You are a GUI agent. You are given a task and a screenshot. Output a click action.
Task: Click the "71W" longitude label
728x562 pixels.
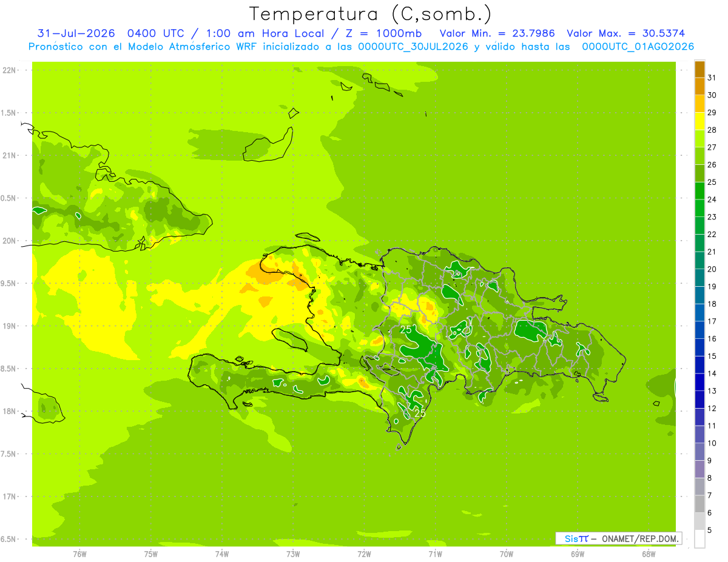click(x=435, y=554)
